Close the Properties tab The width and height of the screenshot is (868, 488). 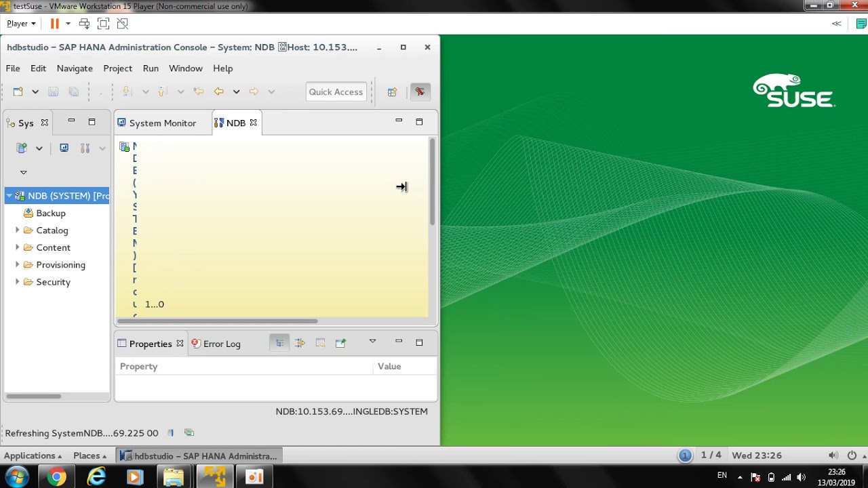[x=180, y=344]
